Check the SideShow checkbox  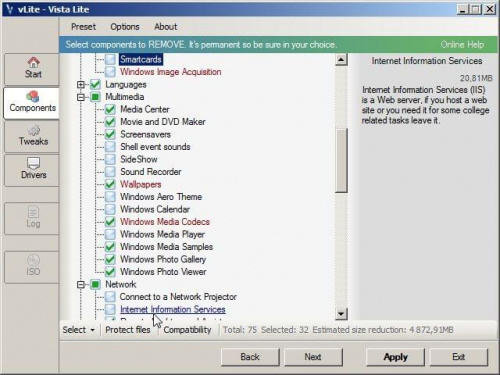click(110, 159)
